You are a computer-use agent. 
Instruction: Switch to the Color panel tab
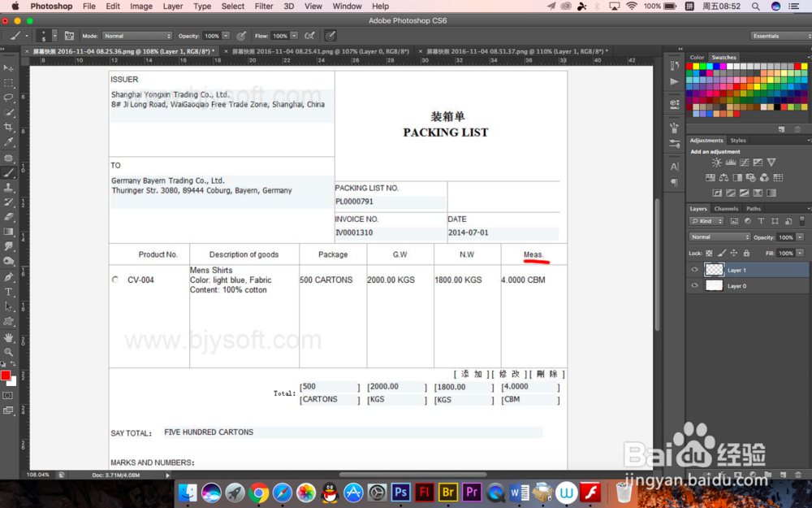click(697, 58)
